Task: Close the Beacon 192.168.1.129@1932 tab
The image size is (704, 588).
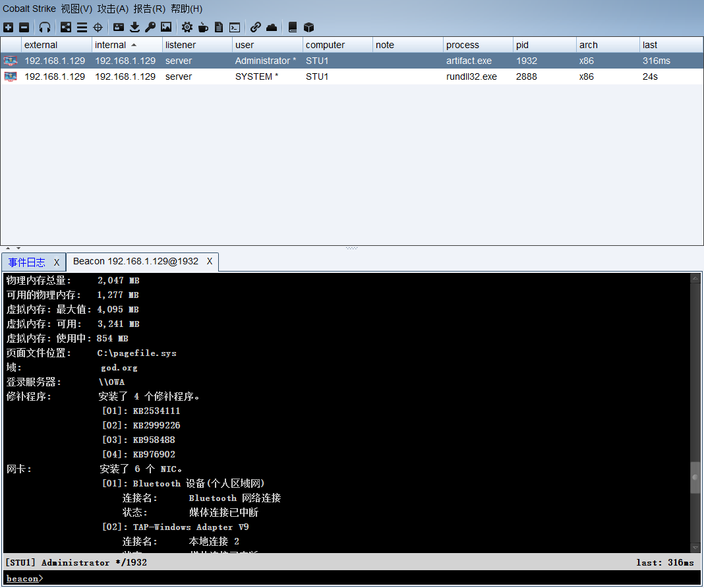Action: (209, 261)
